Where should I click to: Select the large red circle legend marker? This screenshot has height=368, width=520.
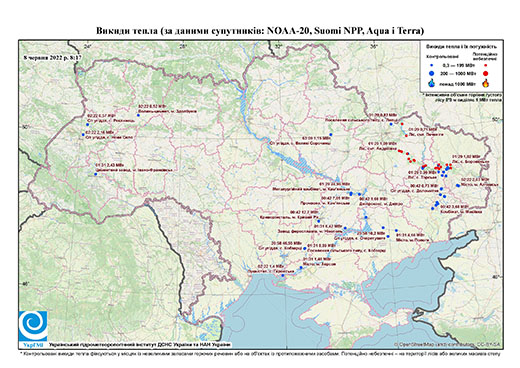(485, 73)
